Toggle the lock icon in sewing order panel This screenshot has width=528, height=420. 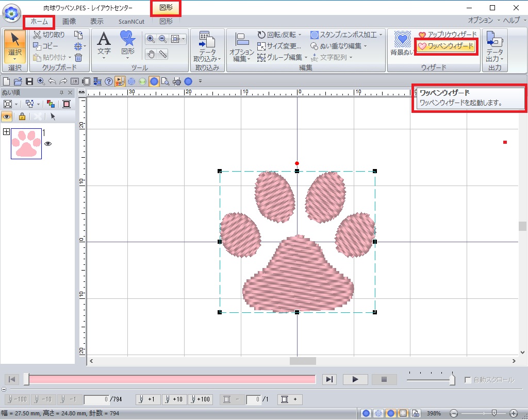22,116
